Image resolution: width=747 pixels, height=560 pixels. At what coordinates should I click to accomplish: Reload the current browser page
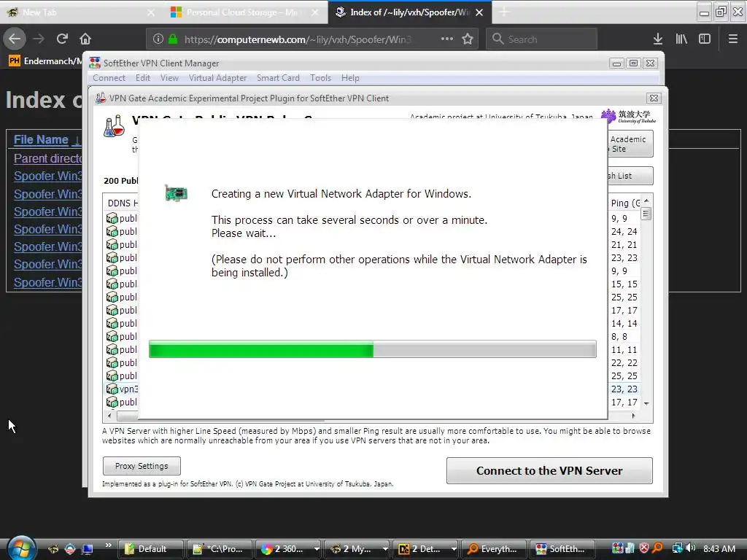[x=62, y=39]
